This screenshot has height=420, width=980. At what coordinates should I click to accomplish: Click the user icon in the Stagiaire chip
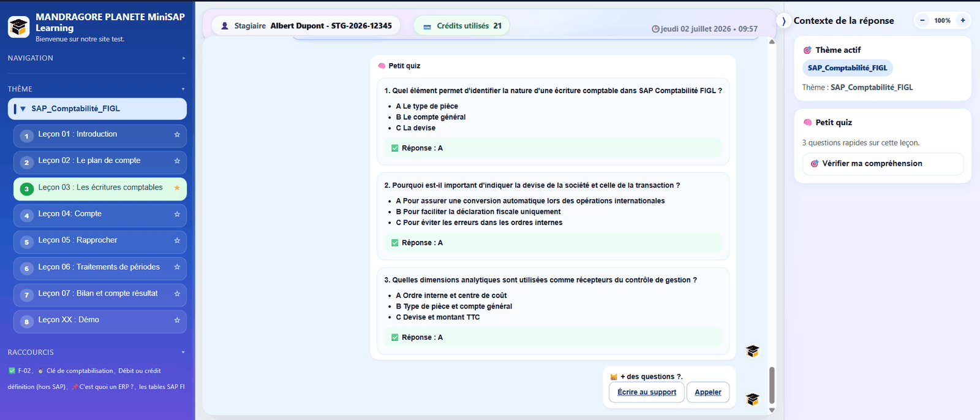coord(225,26)
